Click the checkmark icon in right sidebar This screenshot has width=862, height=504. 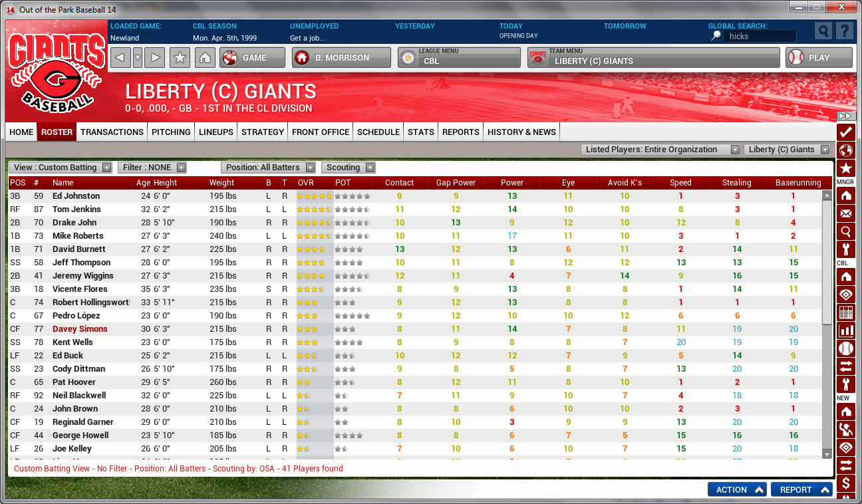tap(846, 132)
